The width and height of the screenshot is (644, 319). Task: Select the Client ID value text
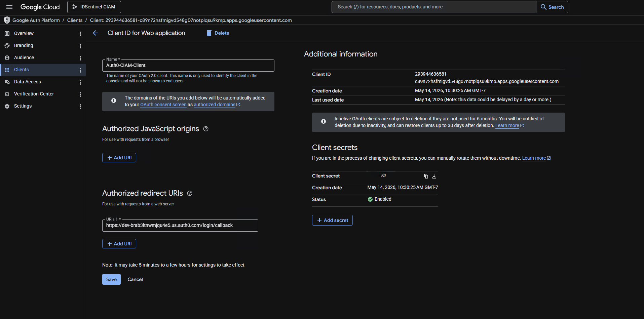pos(487,78)
